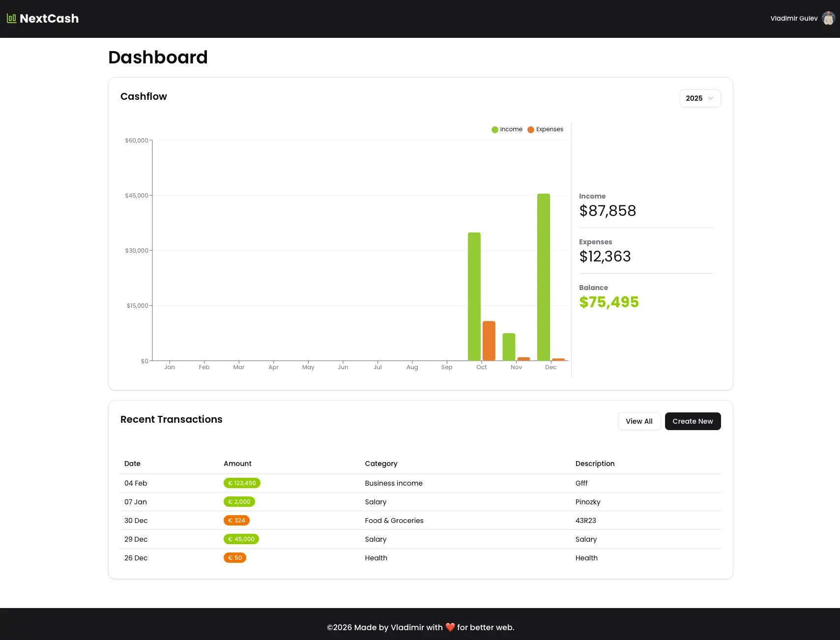Click the Pinozky description cell

[588, 502]
